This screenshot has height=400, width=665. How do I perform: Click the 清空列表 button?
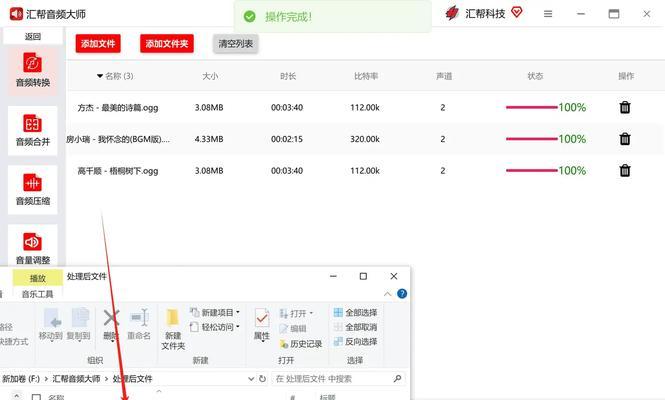click(x=235, y=44)
